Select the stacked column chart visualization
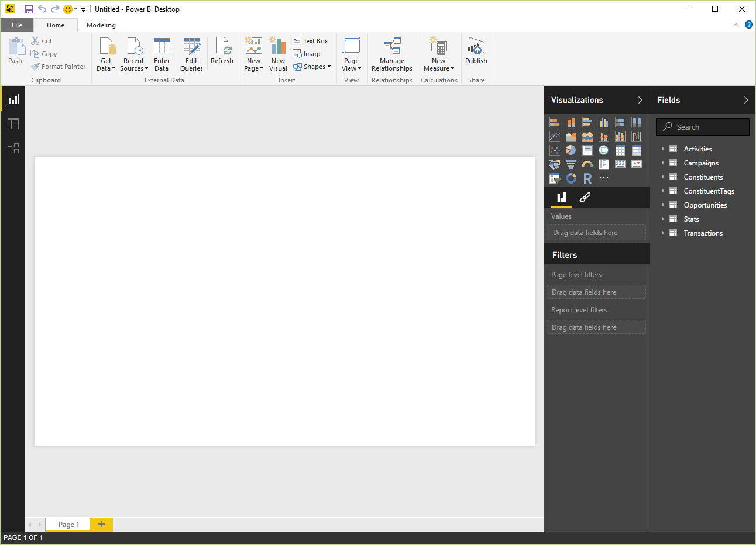 (x=571, y=122)
